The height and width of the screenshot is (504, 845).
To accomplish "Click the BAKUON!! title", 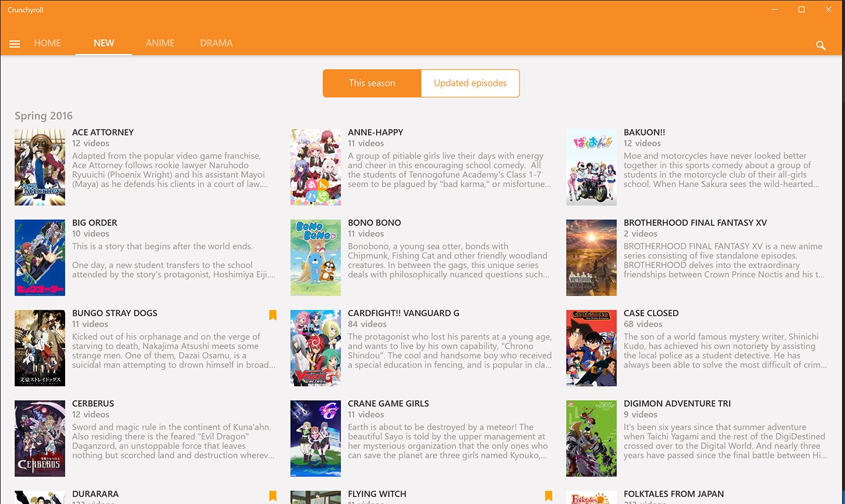I will pyautogui.click(x=644, y=133).
